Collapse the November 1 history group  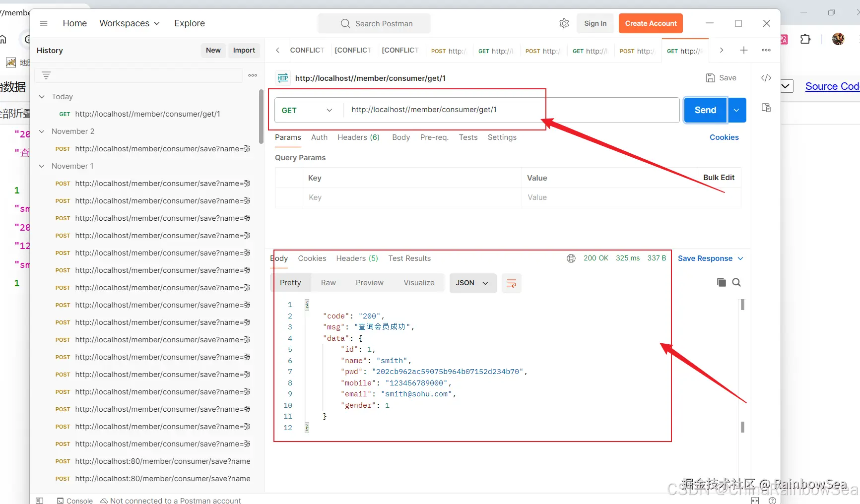42,166
